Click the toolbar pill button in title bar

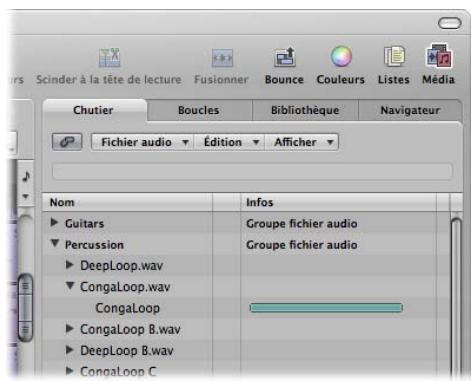(x=449, y=23)
